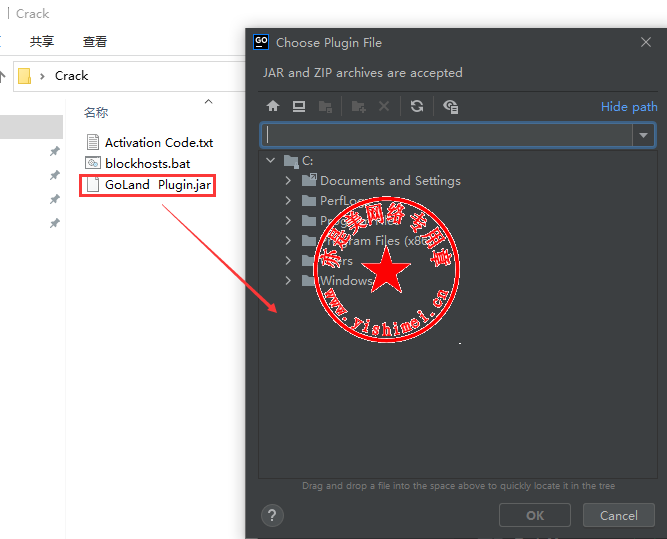The width and height of the screenshot is (667, 539).
Task: Expand Documents and Settings folder
Action: 288,180
